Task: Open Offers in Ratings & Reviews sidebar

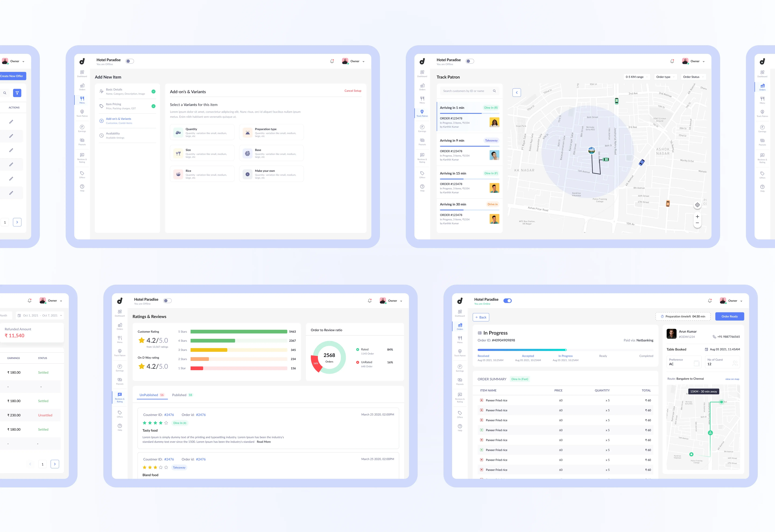Action: coord(120,414)
